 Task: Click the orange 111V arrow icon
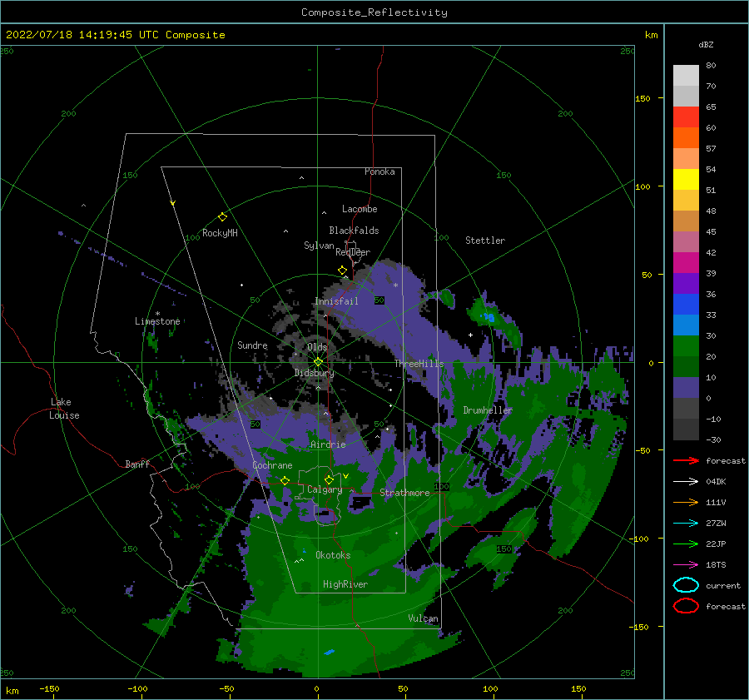(x=686, y=502)
